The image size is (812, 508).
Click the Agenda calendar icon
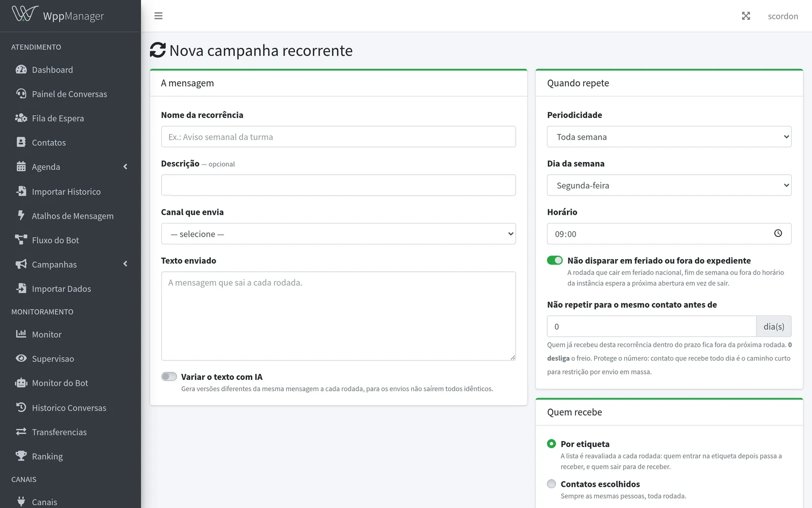21,167
